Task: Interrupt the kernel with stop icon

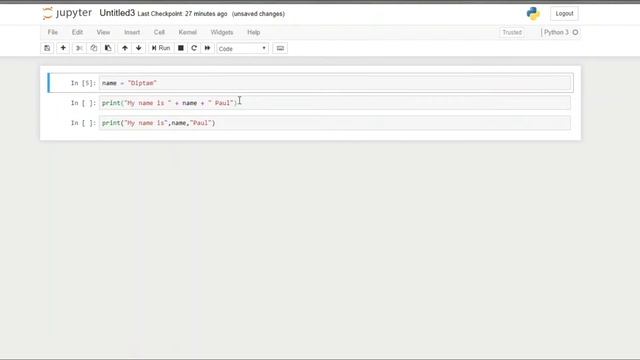Action: (x=181, y=48)
